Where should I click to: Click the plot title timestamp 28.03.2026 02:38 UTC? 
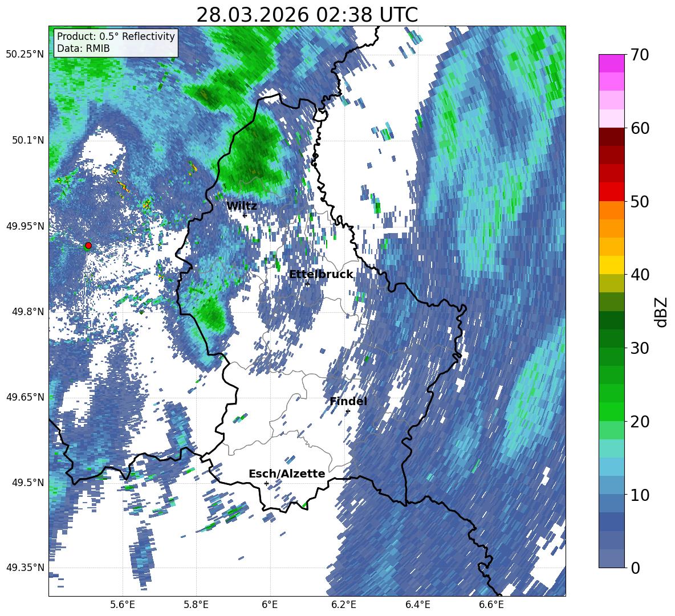pos(307,15)
